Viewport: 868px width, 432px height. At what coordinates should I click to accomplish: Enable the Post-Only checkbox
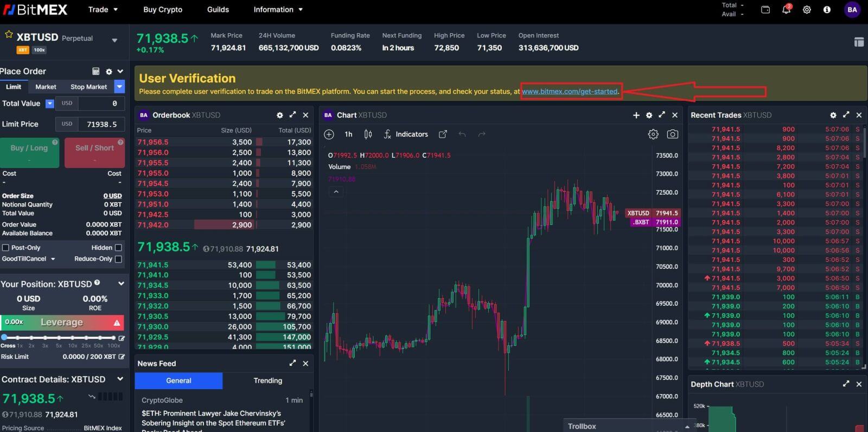6,248
